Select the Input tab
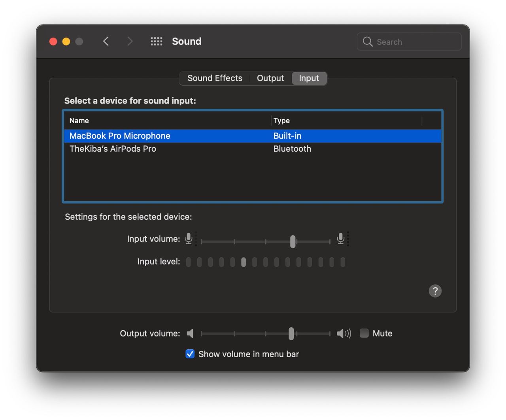This screenshot has width=506, height=420. (x=309, y=78)
